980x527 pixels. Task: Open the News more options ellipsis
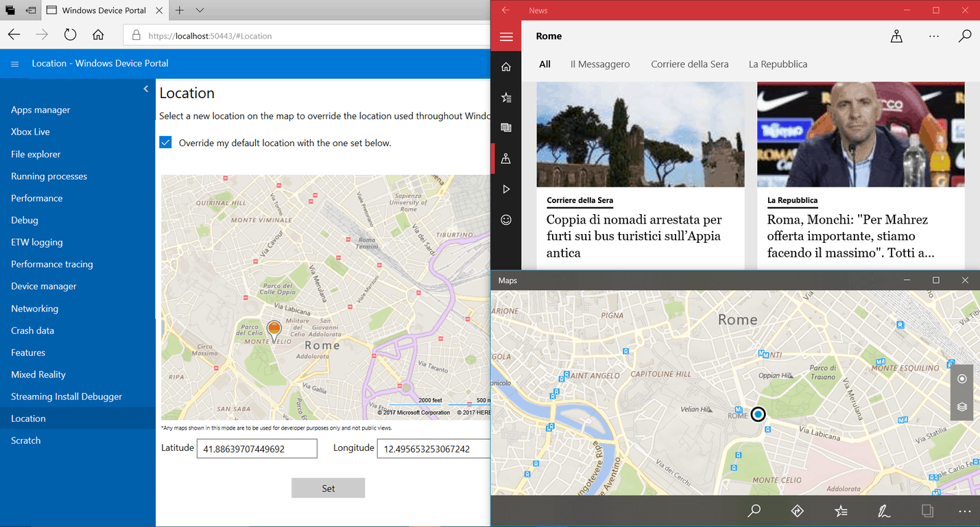tap(933, 36)
